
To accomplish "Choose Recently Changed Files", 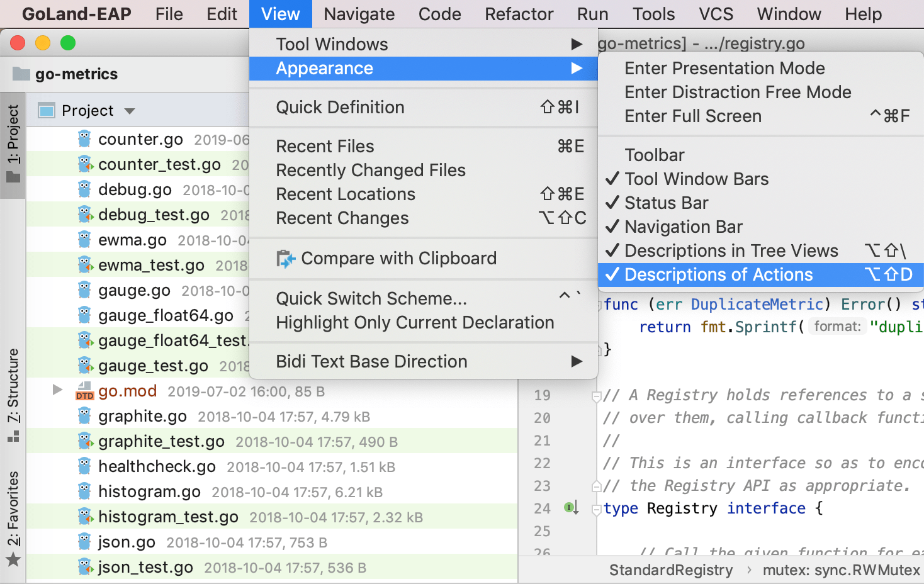I will pyautogui.click(x=424, y=170).
